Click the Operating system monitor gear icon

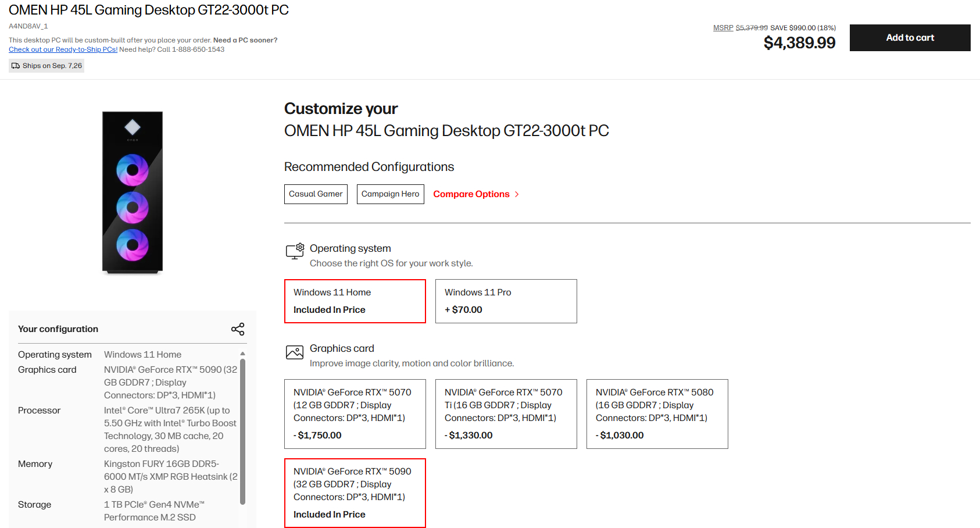[295, 251]
